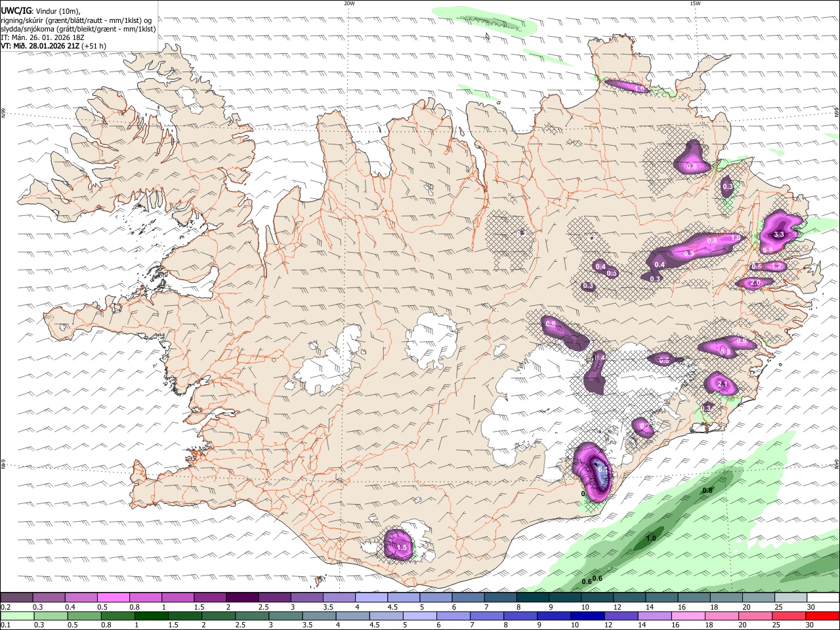Click the 1.5 value on the southern glacier

[x=402, y=547]
